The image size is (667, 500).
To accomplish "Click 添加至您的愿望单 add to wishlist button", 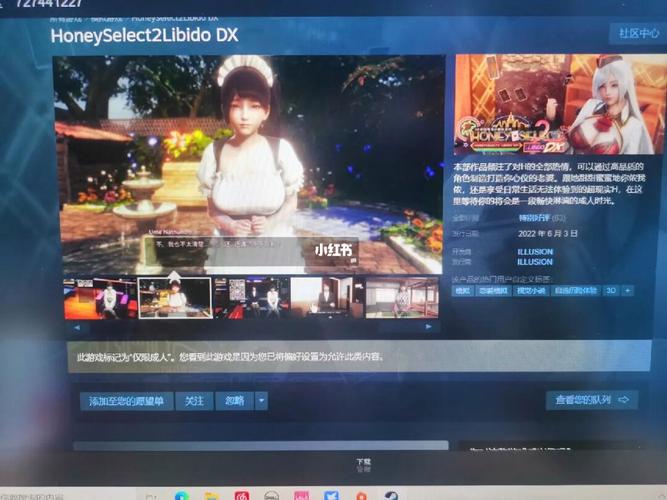I will pos(126,401).
